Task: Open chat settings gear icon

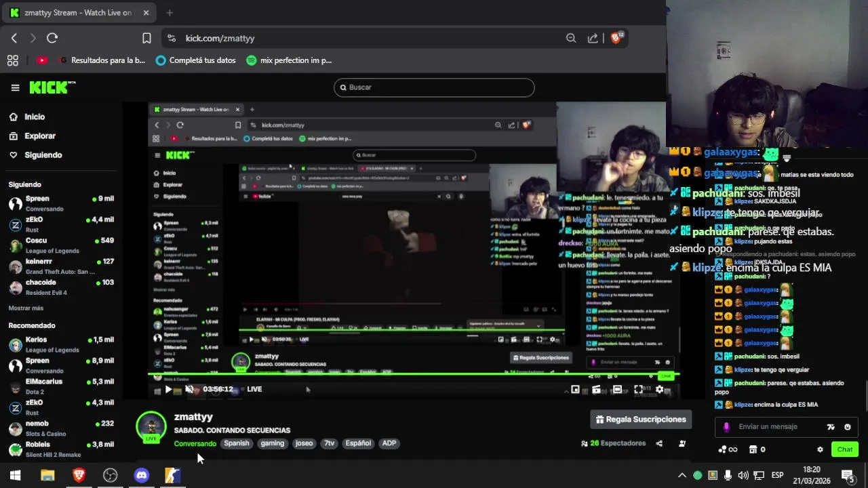Action: (x=820, y=449)
